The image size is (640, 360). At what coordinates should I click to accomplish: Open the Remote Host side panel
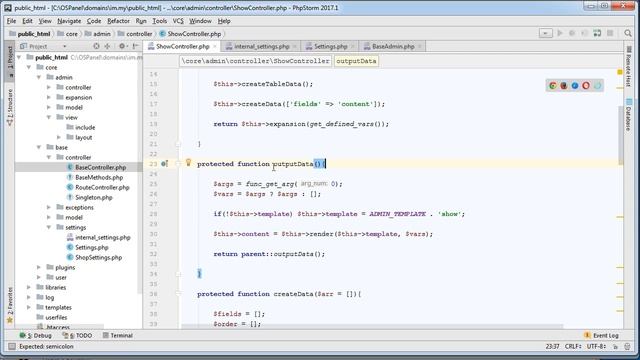click(x=629, y=67)
